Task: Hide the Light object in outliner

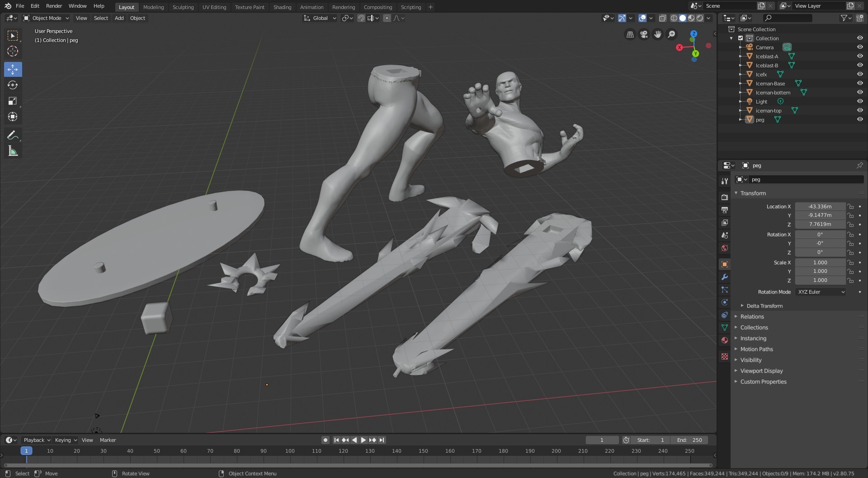Action: (x=860, y=101)
